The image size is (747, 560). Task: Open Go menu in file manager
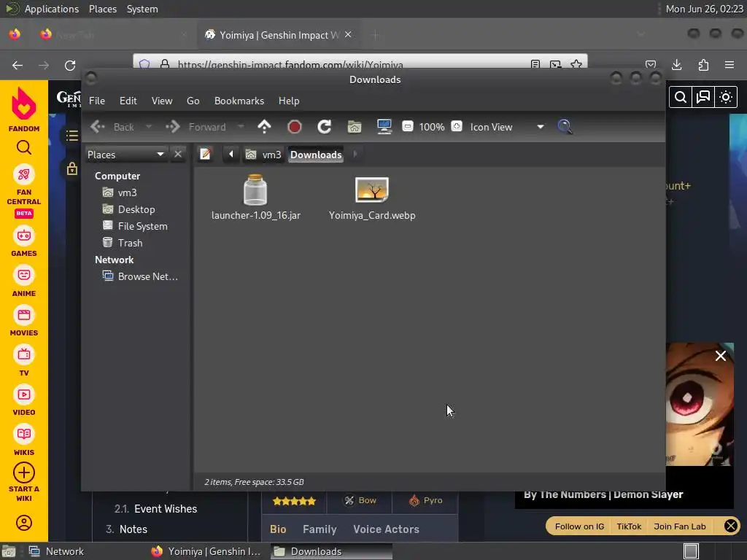[193, 101]
